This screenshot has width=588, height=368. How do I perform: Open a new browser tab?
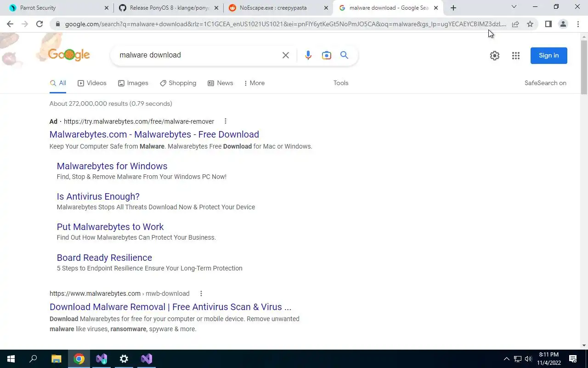click(453, 8)
